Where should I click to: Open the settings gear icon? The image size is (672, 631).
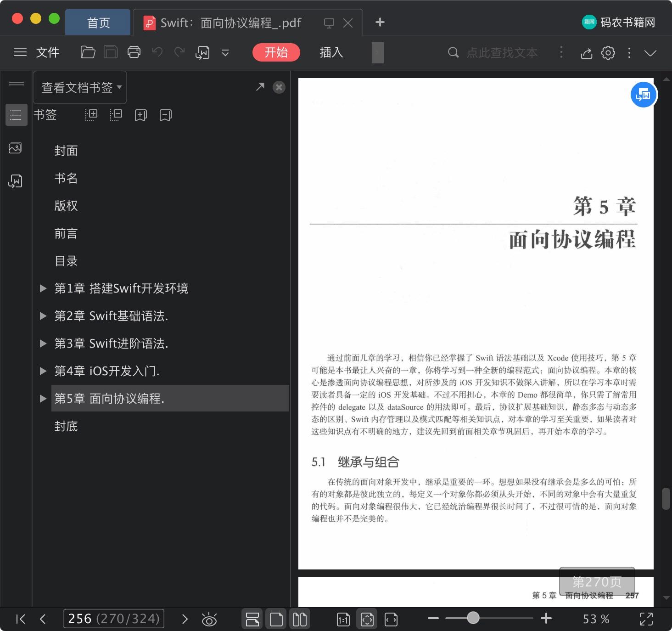[608, 53]
